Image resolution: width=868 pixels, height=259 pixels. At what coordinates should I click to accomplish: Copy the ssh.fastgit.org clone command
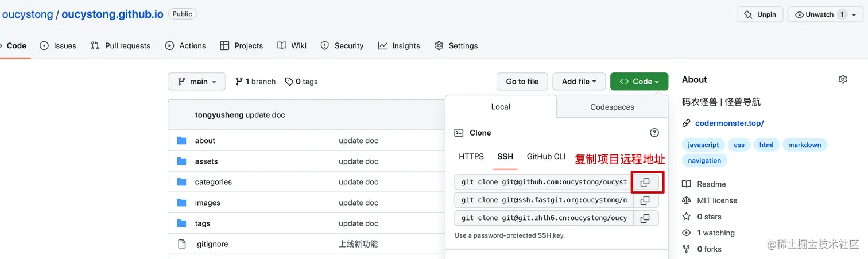pos(645,200)
